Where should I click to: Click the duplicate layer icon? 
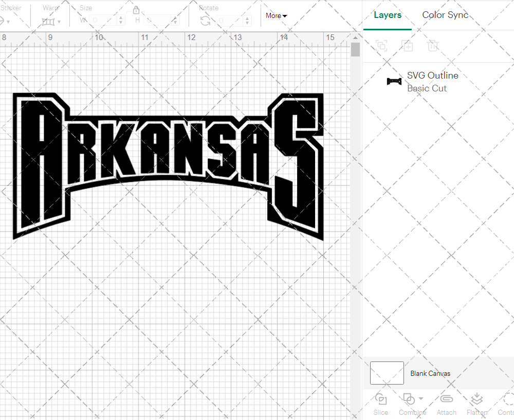[x=381, y=46]
